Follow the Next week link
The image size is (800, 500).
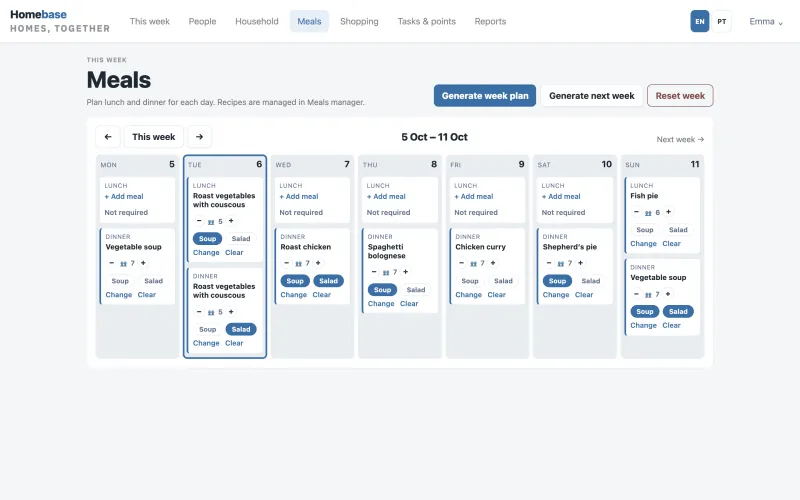pyautogui.click(x=680, y=139)
